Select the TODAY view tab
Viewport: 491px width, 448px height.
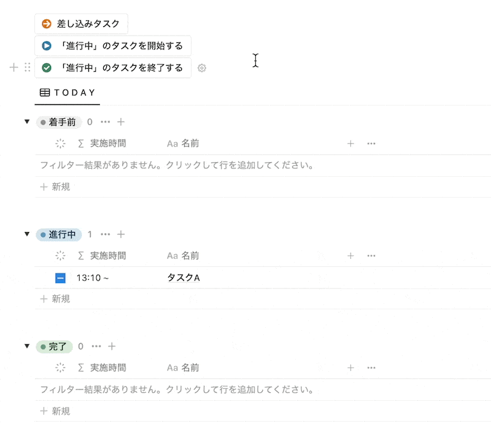68,93
